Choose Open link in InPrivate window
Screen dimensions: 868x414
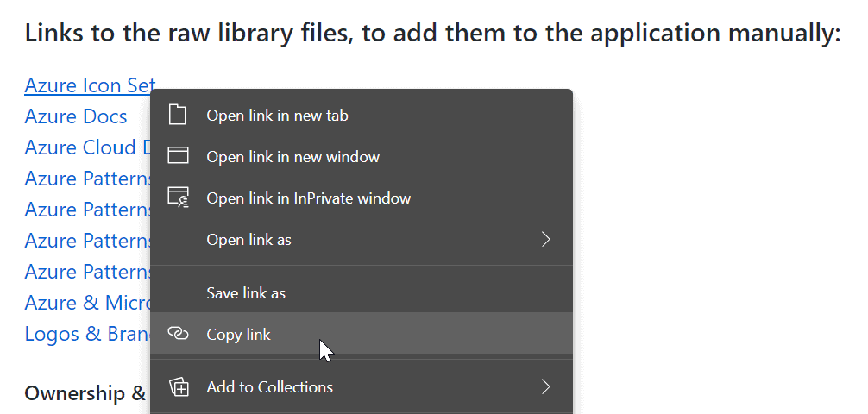click(362, 198)
